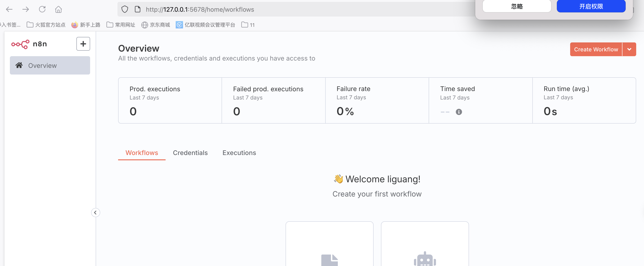Collapse the sidebar with chevron button
This screenshot has height=266, width=644.
click(95, 213)
